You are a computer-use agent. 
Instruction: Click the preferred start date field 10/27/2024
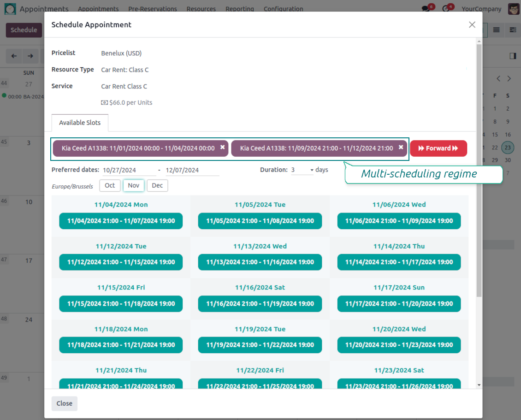pos(128,170)
